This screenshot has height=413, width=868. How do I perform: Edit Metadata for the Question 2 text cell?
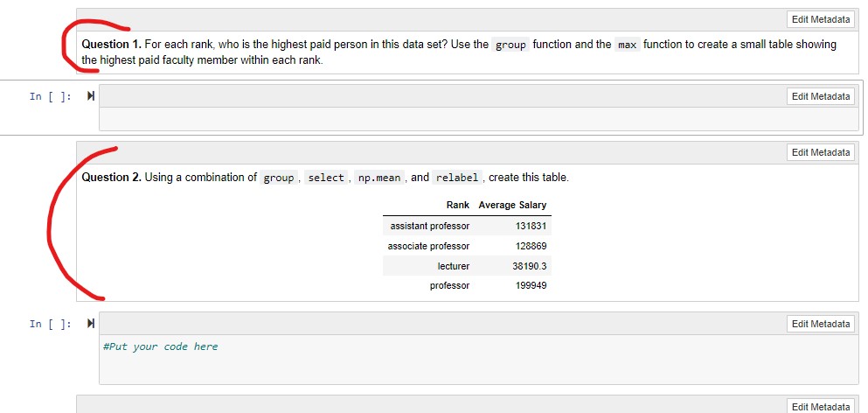[x=821, y=152]
